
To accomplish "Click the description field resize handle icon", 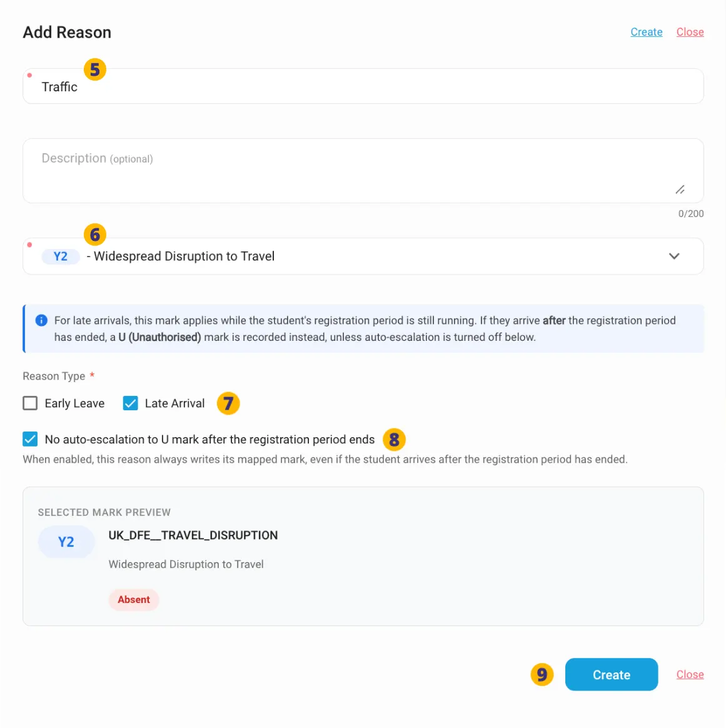I will (x=680, y=190).
